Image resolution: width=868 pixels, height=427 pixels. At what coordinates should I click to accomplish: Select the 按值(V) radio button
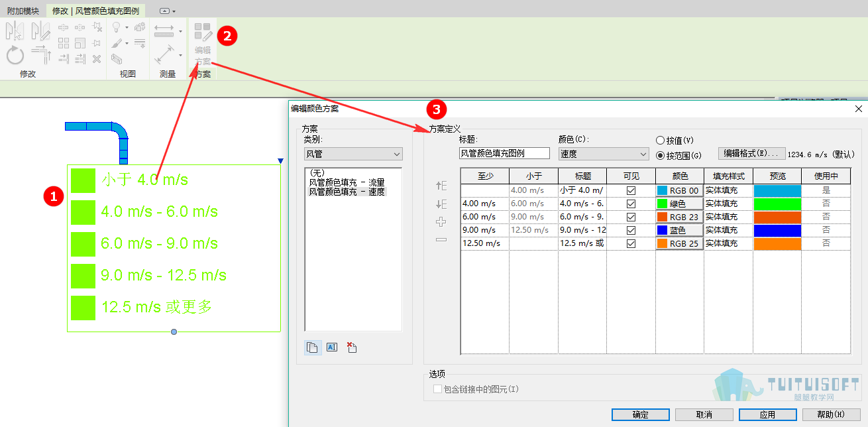point(660,141)
